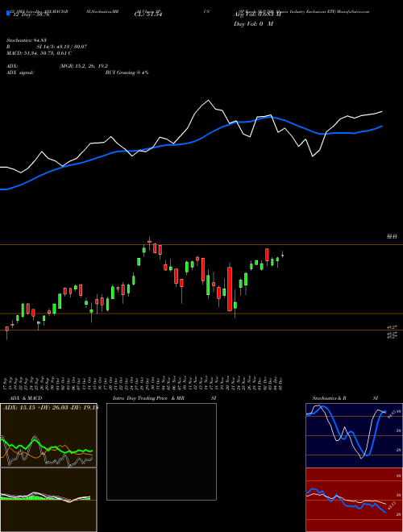
Task: Click the Stochastics & RSI panel title
Action: pos(345,398)
